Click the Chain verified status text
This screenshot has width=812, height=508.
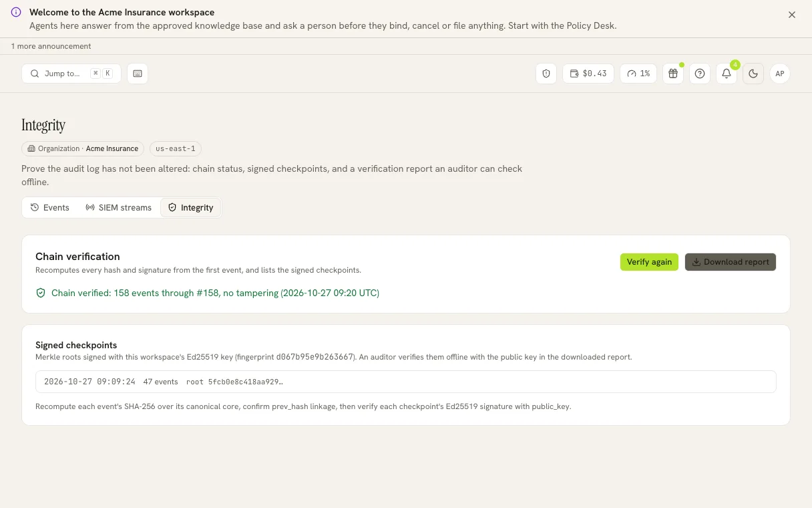pyautogui.click(x=215, y=293)
